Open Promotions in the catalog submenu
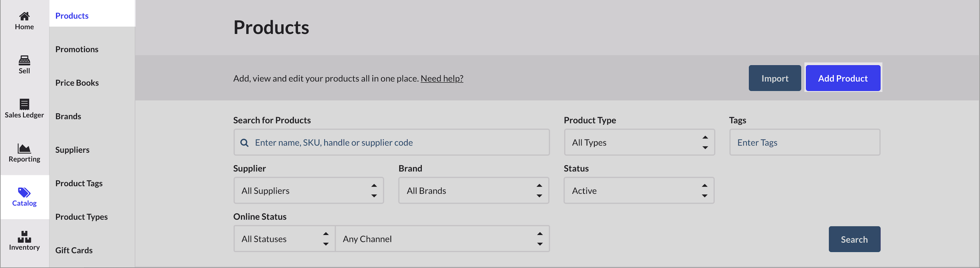980x268 pixels. click(x=77, y=49)
